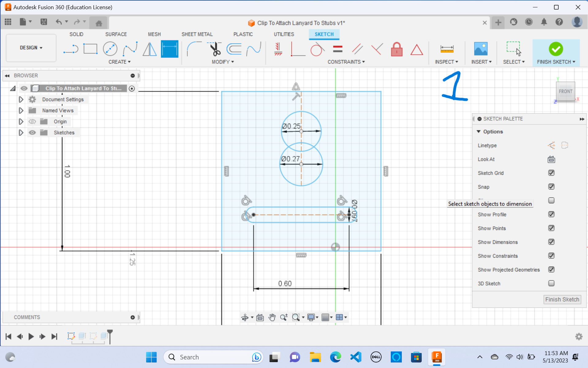Click the Sketch Dimension tool icon
The height and width of the screenshot is (368, 588).
click(x=169, y=49)
